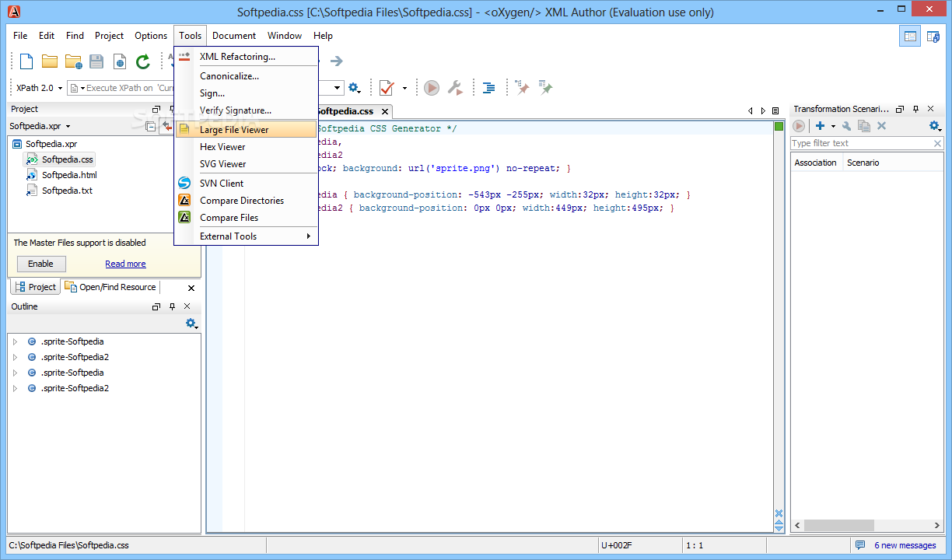Switch to the Database perspective icon
Image resolution: width=952 pixels, height=560 pixels.
(933, 36)
